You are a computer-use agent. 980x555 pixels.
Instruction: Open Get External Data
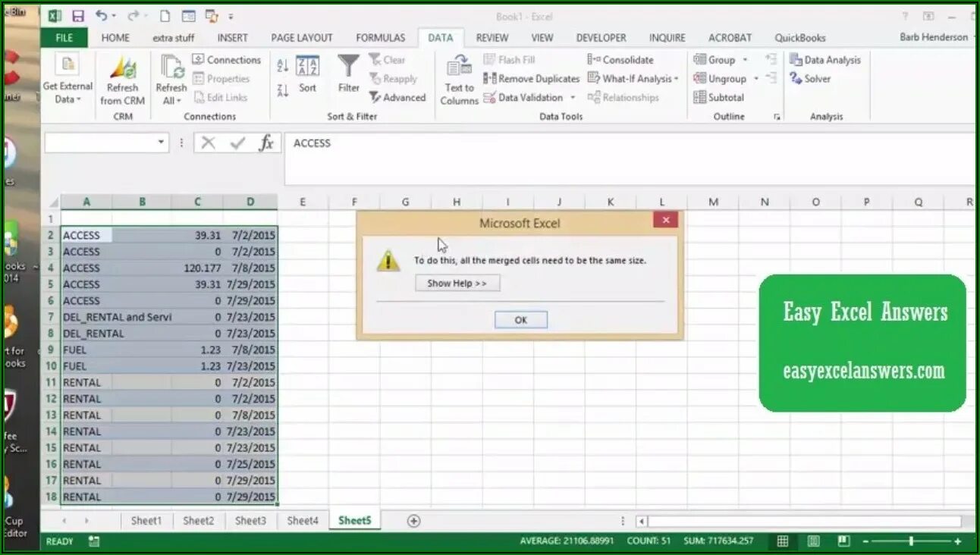[x=68, y=80]
